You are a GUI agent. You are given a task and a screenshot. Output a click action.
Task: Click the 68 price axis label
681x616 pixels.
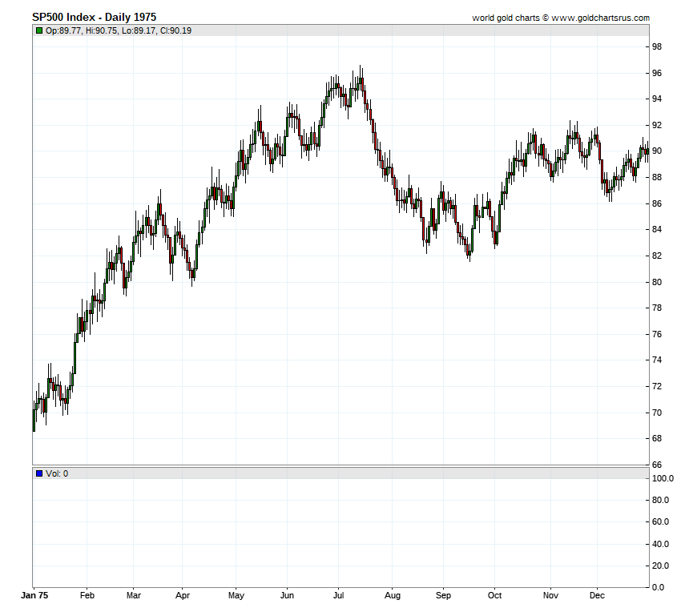[657, 438]
